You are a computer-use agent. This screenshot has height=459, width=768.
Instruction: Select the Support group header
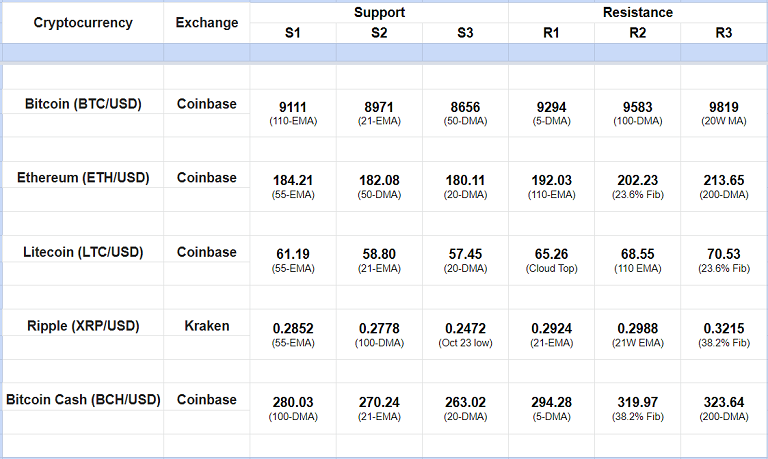coord(379,12)
